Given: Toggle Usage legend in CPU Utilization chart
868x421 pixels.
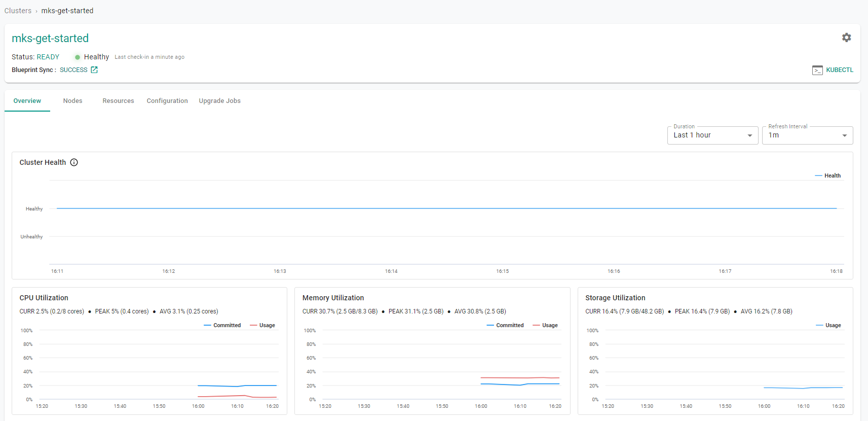Looking at the screenshot, I should [x=262, y=325].
